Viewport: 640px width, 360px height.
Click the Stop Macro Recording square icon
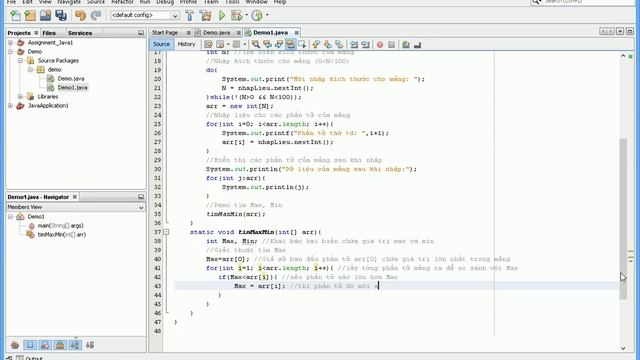391,44
